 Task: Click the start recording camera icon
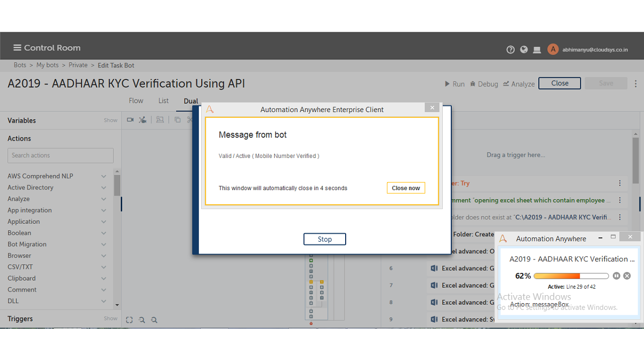coord(130,120)
